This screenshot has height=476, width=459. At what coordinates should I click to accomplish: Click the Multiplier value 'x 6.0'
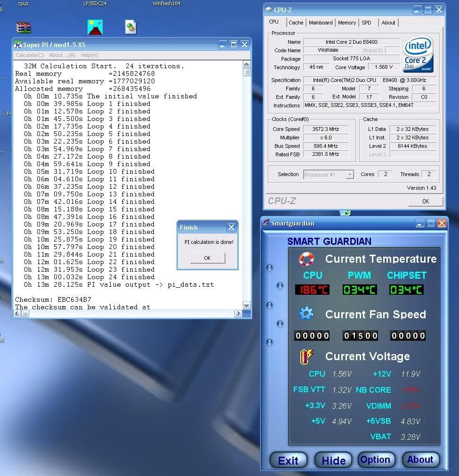coord(326,137)
